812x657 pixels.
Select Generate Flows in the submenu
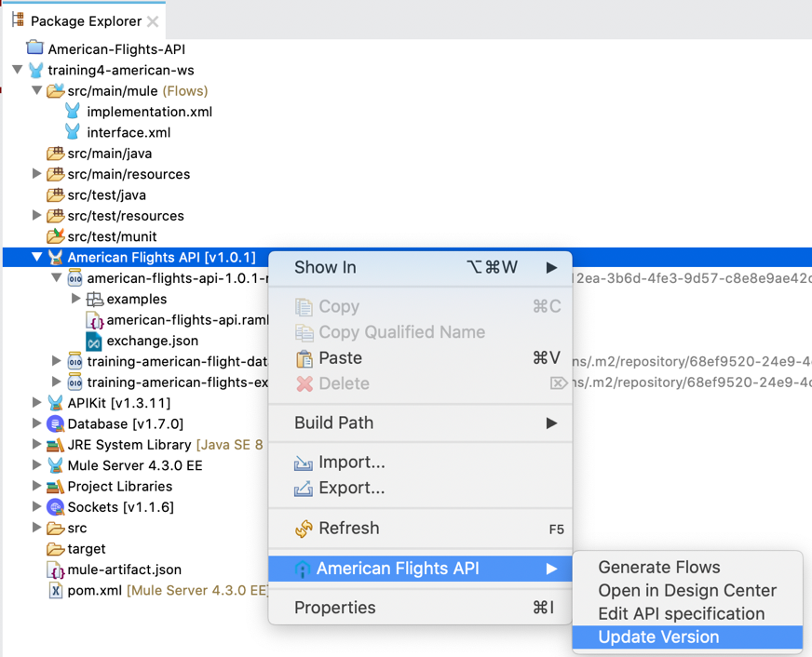click(688, 567)
